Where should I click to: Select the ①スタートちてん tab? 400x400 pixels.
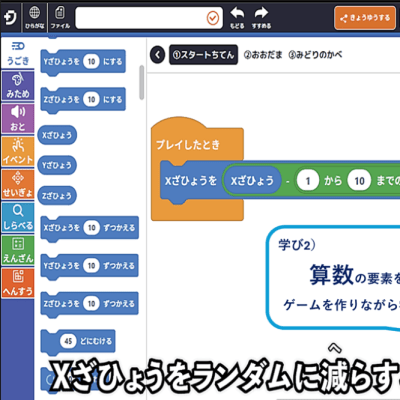click(x=203, y=55)
